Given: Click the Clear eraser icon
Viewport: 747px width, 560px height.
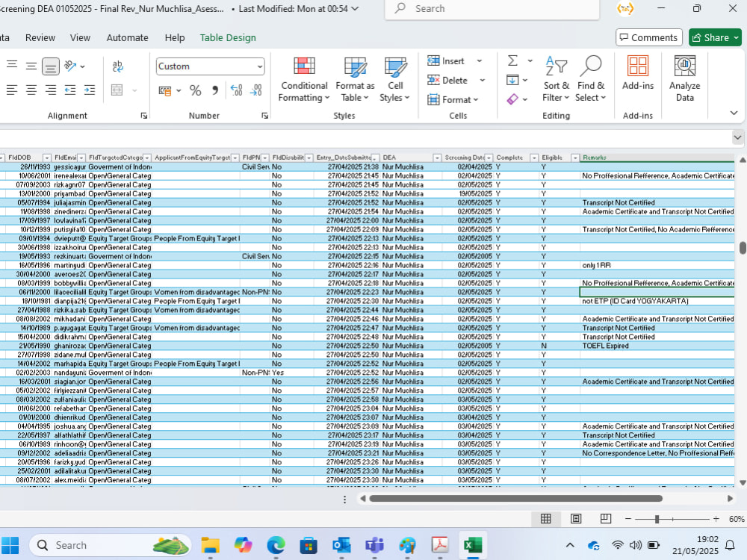Looking at the screenshot, I should pyautogui.click(x=512, y=99).
